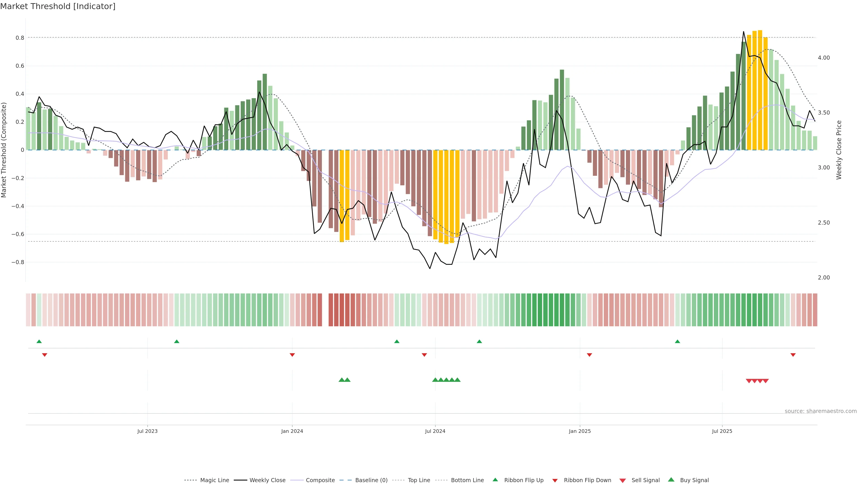
Task: Click the Buy Signal legend triangle icon
Action: 671,480
